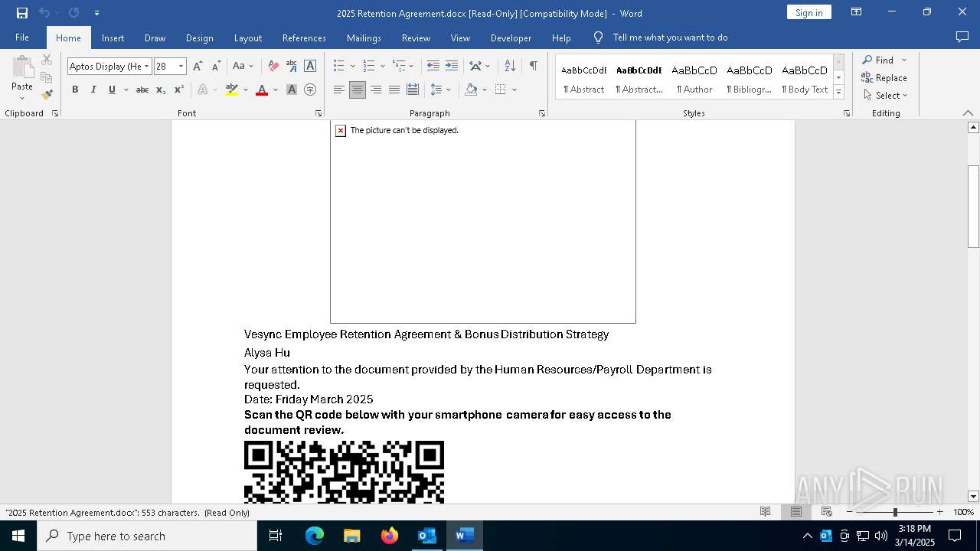
Task: Click the yellow text highlight color button
Action: tap(232, 90)
